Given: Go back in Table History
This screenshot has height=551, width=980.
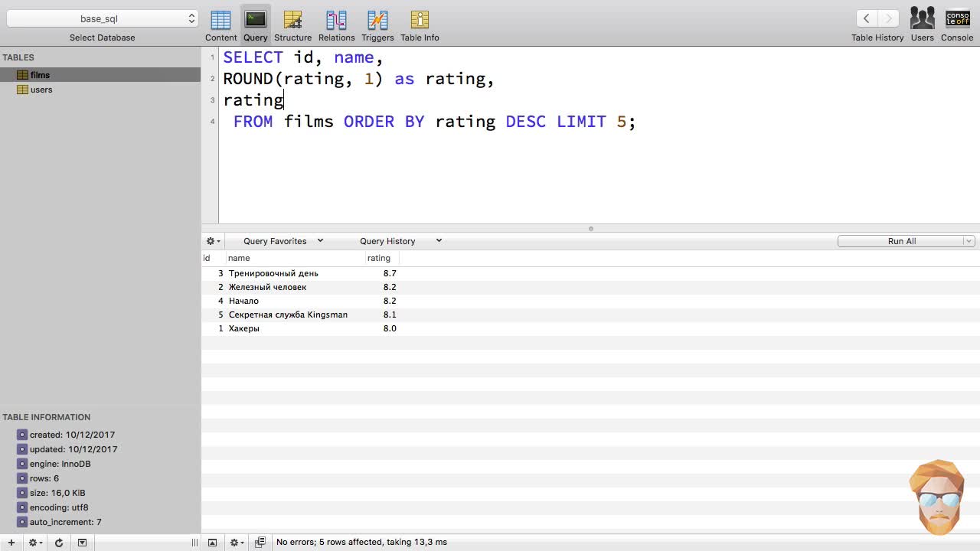Looking at the screenshot, I should coord(866,18).
